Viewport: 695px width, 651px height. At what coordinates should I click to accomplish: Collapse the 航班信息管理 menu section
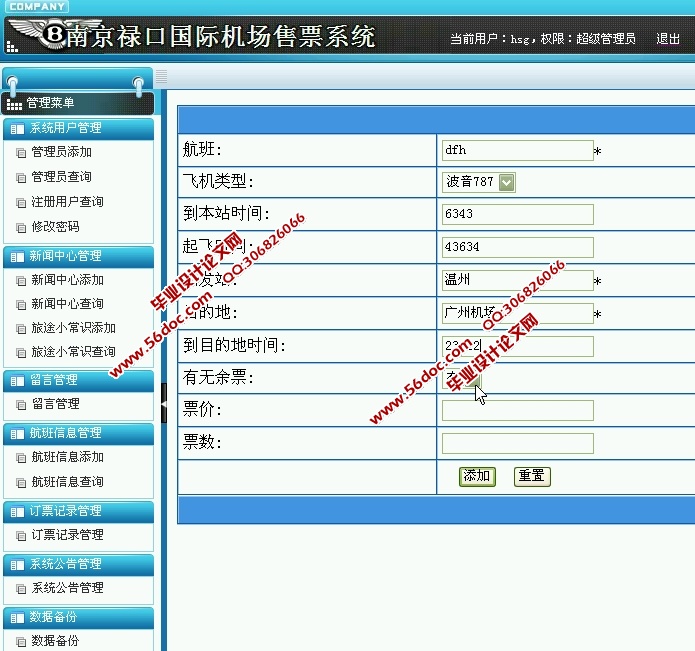click(x=78, y=434)
